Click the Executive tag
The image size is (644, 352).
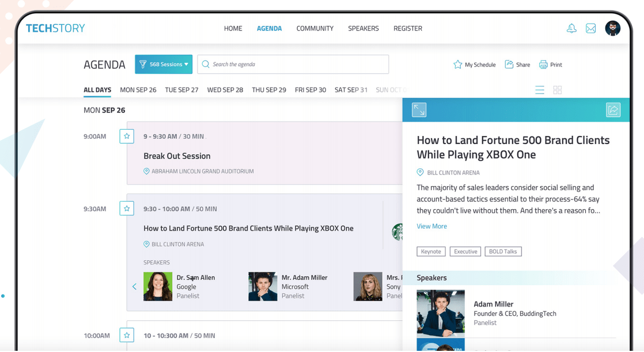[465, 251]
